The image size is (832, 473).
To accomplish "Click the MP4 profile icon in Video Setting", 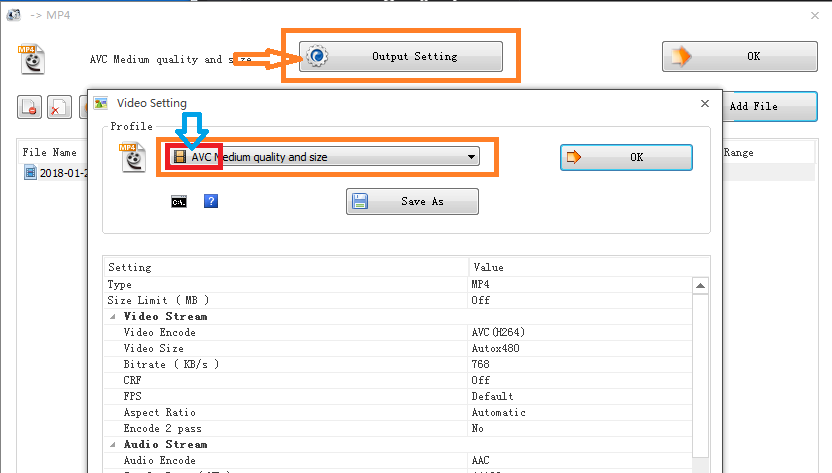I will pos(134,158).
